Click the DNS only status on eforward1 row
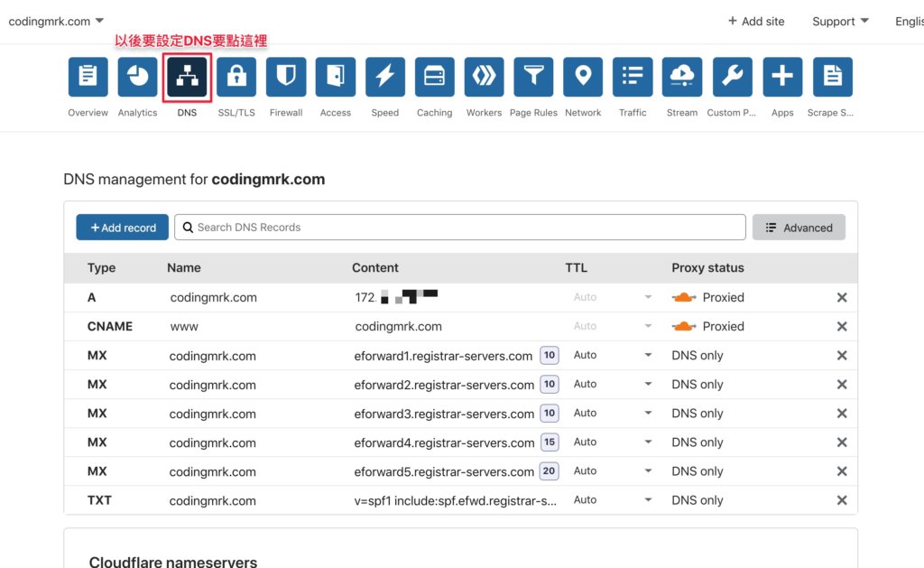 [x=698, y=355]
